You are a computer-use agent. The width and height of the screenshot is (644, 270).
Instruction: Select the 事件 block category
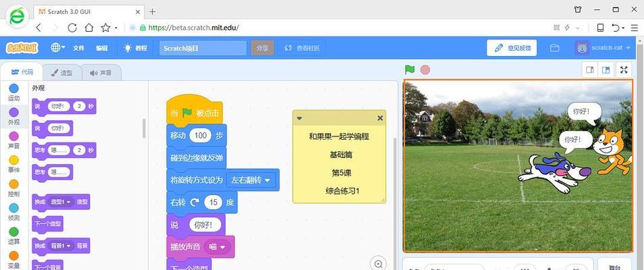pyautogui.click(x=14, y=164)
